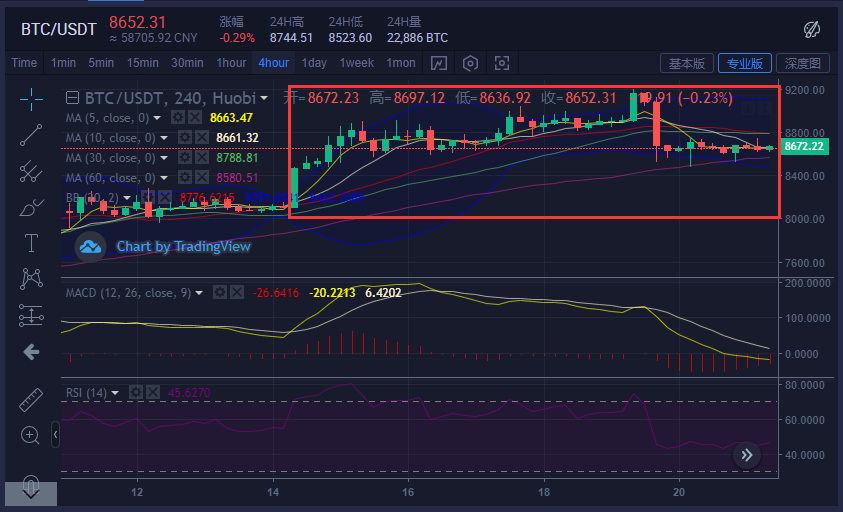Select the text annotation tool
Image resolution: width=843 pixels, height=512 pixels.
pos(31,243)
